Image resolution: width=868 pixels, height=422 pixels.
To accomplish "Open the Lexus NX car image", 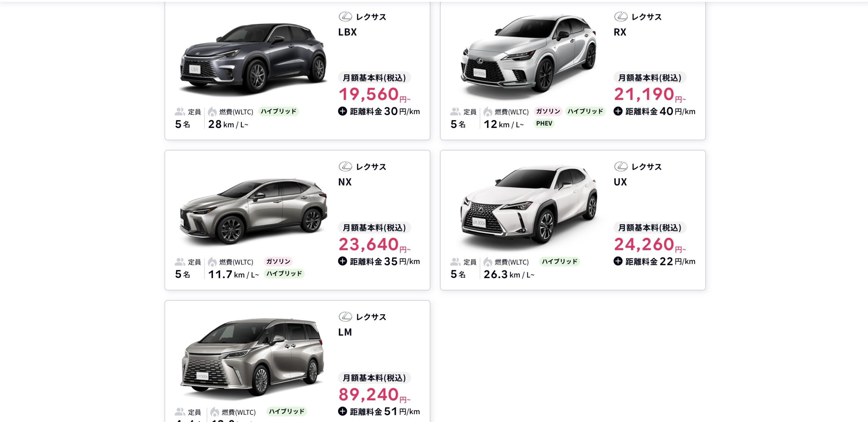I will pos(253,211).
